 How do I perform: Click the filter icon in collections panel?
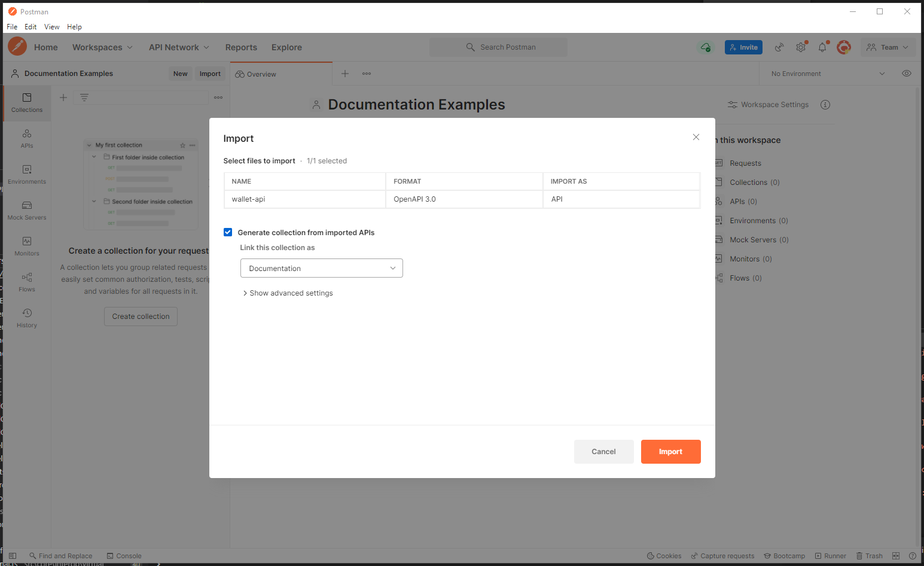tap(84, 98)
